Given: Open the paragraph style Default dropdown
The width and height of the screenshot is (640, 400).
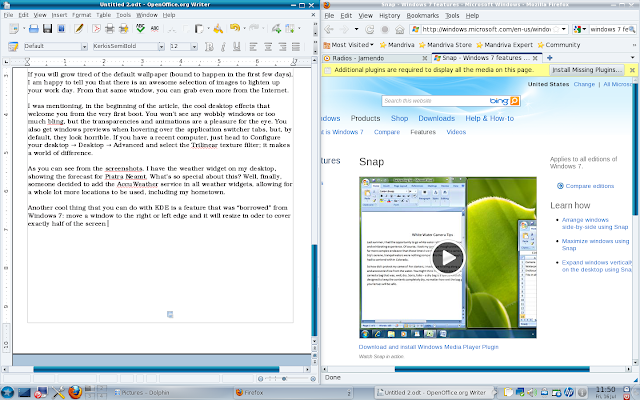Looking at the screenshot, I should 84,47.
